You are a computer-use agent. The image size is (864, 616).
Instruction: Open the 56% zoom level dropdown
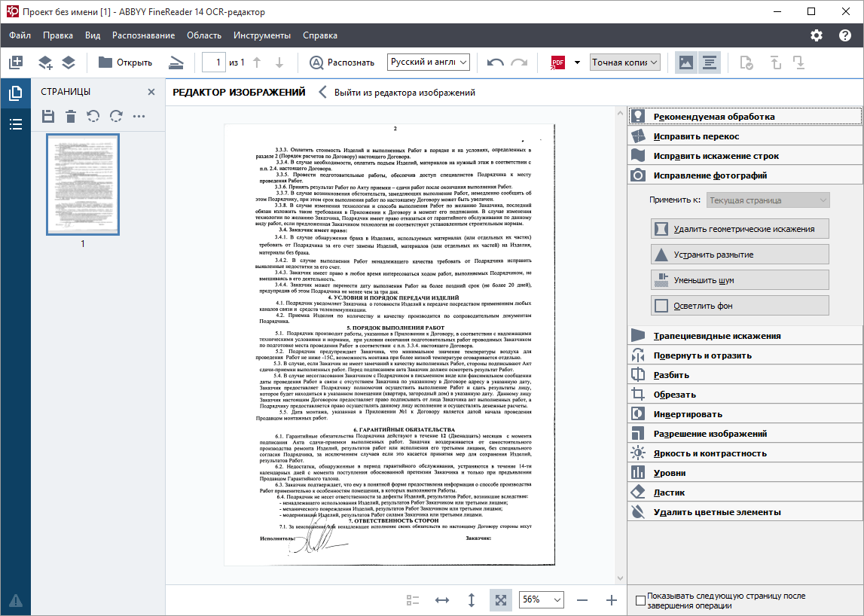(542, 599)
